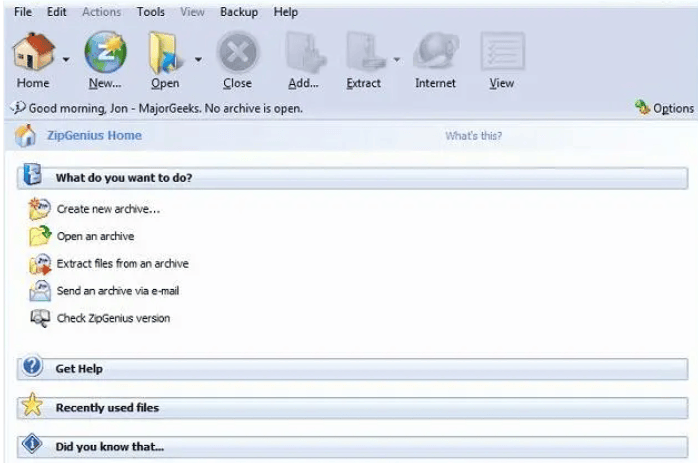Open the Actions menu
698x463 pixels.
101,12
